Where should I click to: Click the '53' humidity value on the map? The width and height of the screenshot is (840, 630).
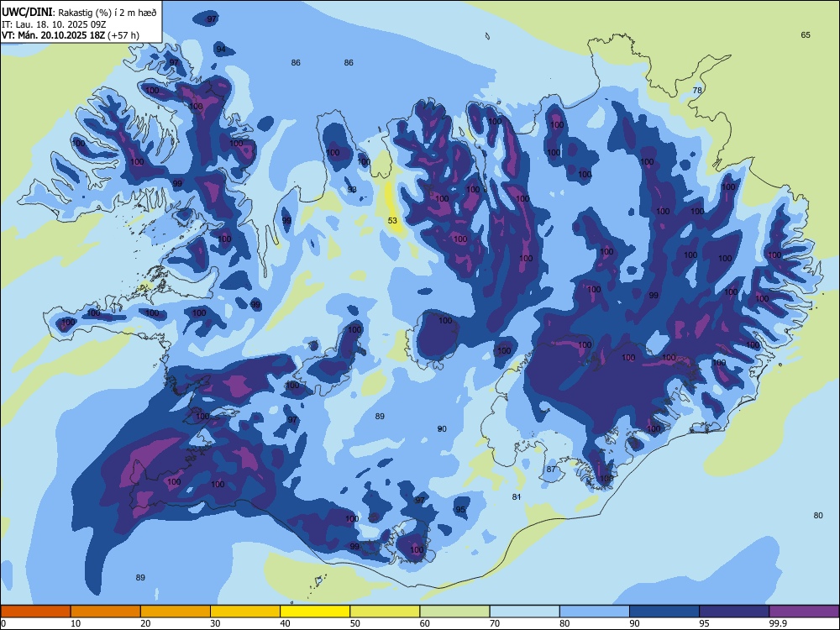coord(392,221)
